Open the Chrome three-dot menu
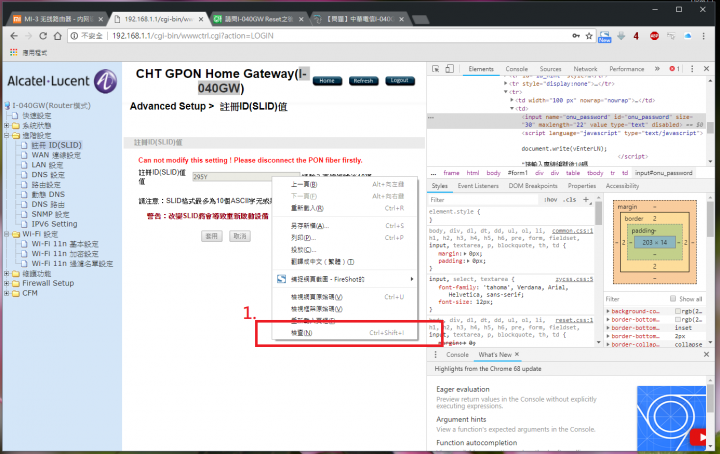 [703, 36]
